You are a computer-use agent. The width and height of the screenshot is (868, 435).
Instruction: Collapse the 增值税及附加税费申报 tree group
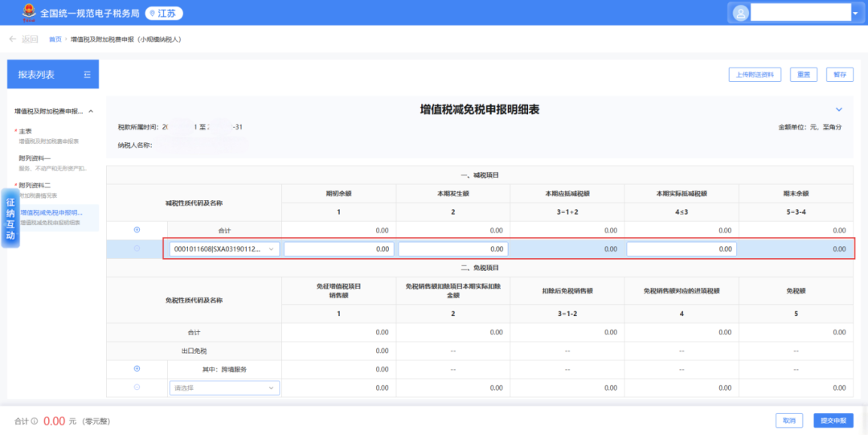click(x=91, y=111)
